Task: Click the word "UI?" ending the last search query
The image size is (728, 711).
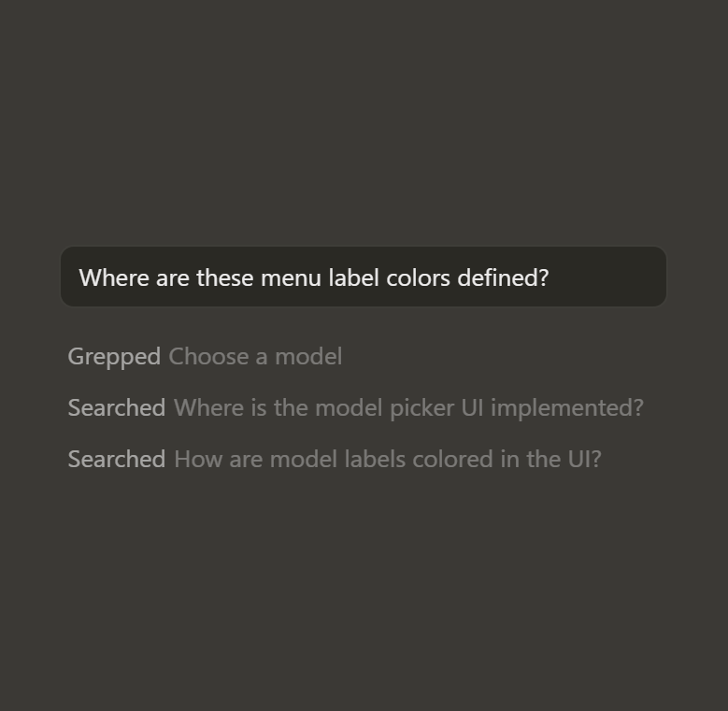Action: click(583, 460)
